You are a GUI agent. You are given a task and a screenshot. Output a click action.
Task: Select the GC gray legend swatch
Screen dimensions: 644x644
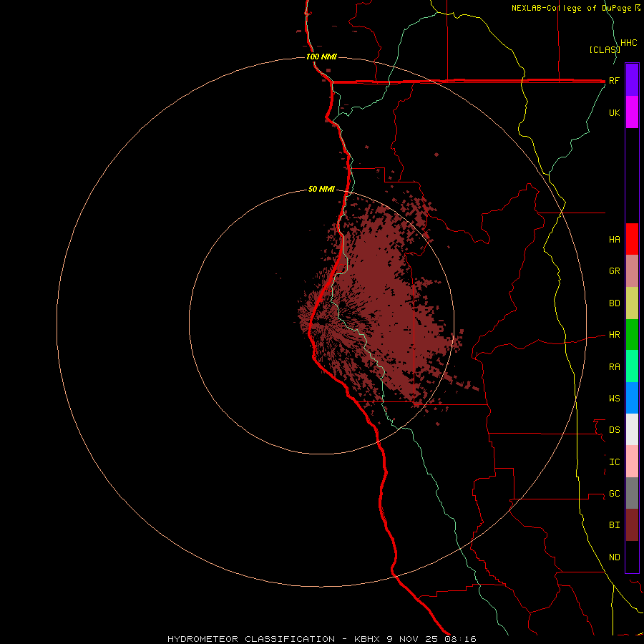(x=632, y=493)
